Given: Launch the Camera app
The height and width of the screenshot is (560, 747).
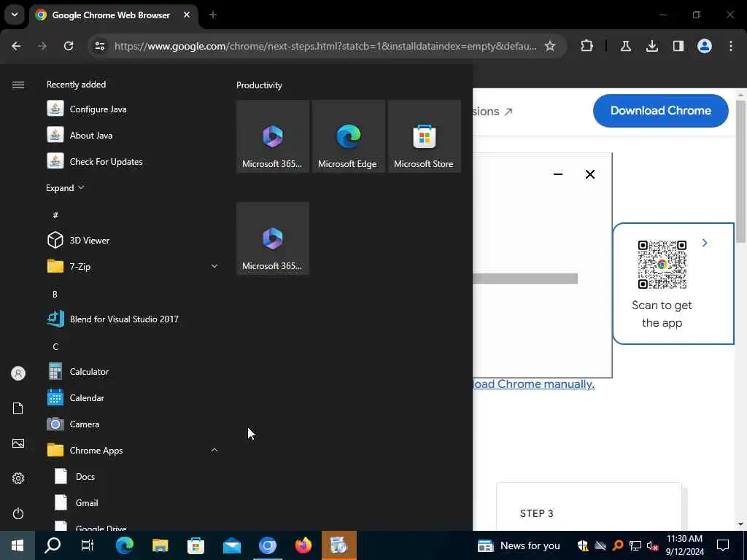Looking at the screenshot, I should (132, 424).
